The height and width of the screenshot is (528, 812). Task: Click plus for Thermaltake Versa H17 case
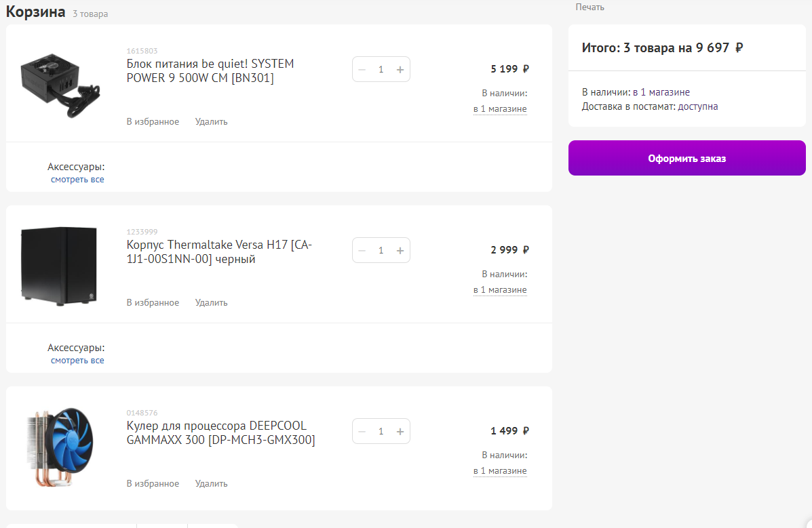click(x=400, y=250)
